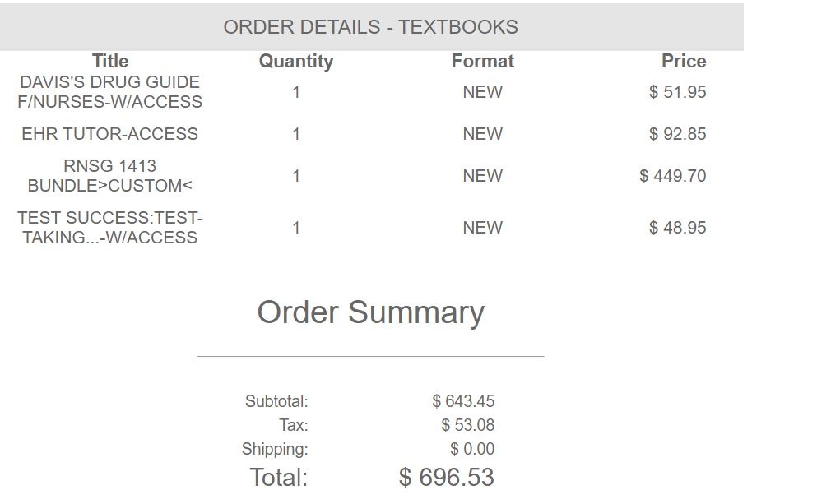This screenshot has width=817, height=504.
Task: Click the quantity of Davis's Drug Guide
Action: pyautogui.click(x=296, y=92)
